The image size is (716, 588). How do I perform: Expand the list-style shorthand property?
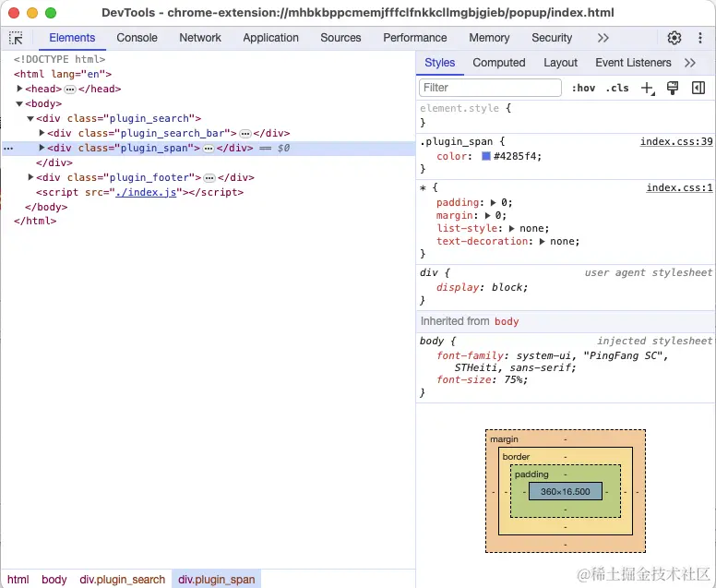pyautogui.click(x=511, y=228)
